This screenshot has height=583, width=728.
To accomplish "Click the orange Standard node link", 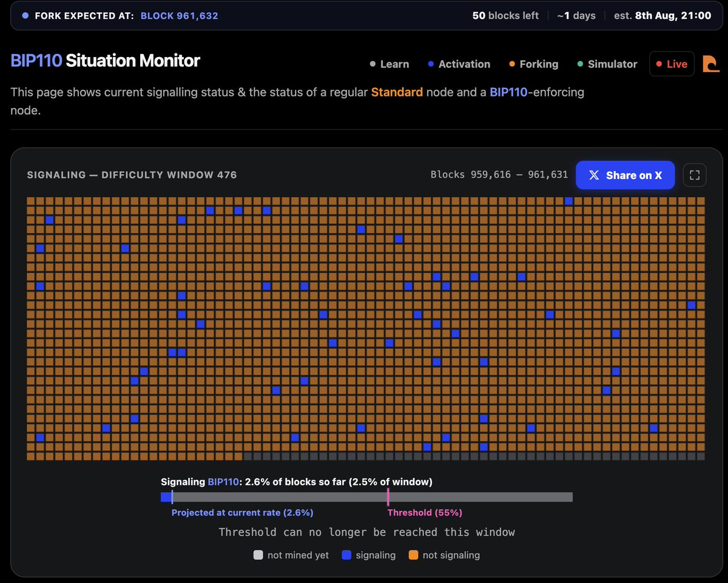I will (x=397, y=93).
